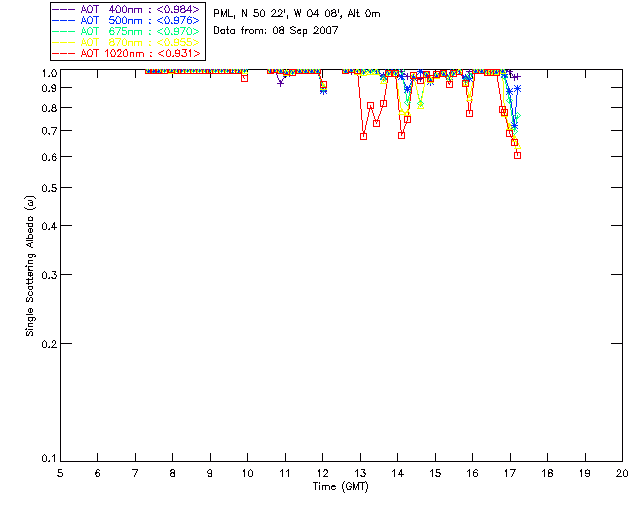640x512 pixels.
Task: Click the y-axis tick label 1.0
Action: coord(49,73)
